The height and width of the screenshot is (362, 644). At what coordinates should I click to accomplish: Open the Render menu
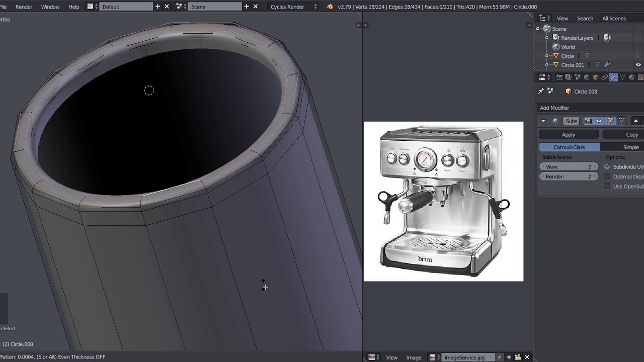pyautogui.click(x=24, y=7)
